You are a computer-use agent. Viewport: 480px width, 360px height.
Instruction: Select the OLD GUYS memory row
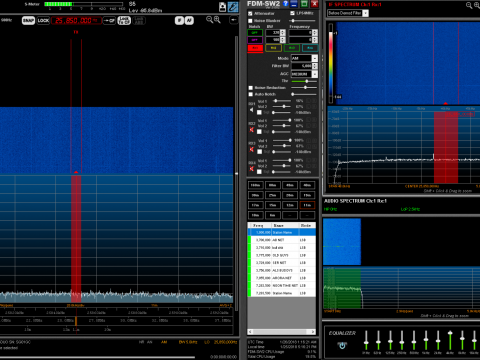(x=282, y=255)
